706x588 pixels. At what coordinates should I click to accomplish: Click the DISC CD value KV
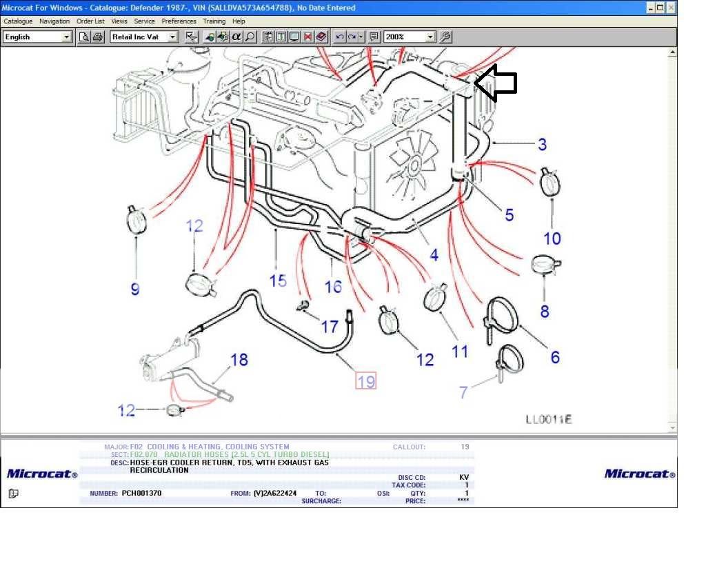464,477
